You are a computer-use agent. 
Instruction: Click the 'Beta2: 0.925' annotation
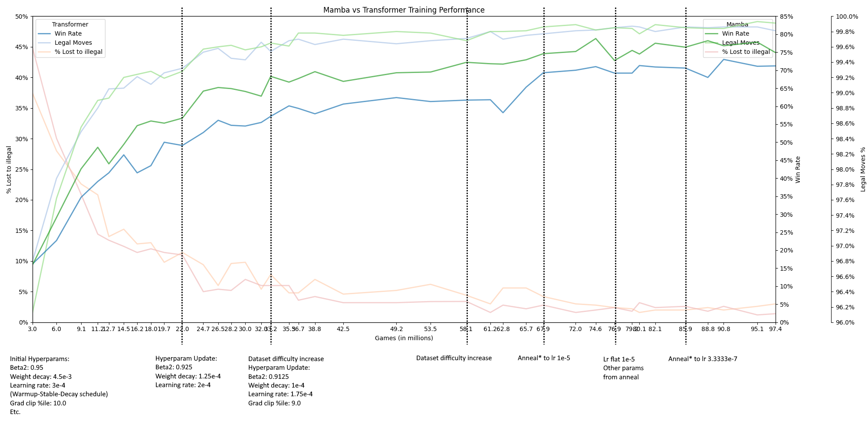click(174, 368)
